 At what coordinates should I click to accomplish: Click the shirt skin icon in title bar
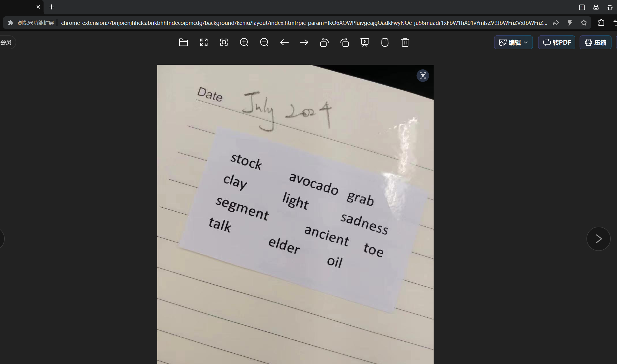click(610, 7)
